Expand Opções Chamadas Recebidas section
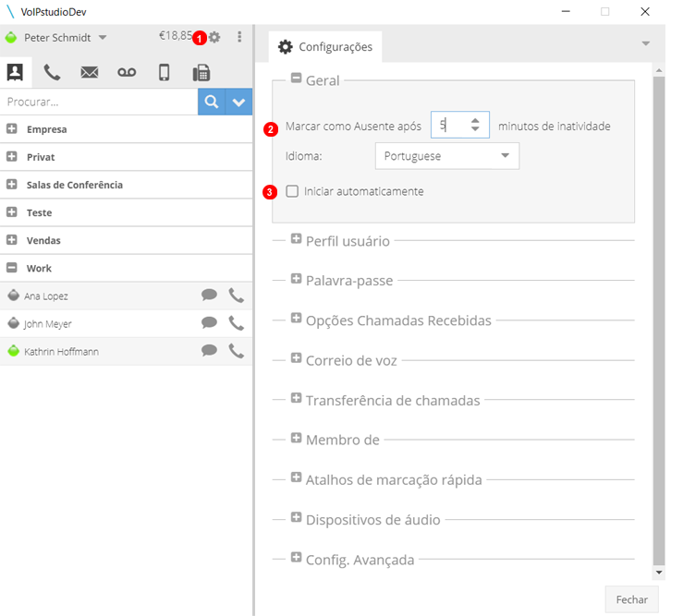This screenshot has width=683, height=616. click(296, 319)
